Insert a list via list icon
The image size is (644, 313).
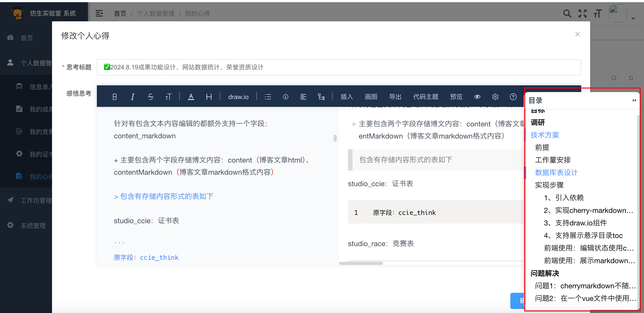(x=268, y=97)
